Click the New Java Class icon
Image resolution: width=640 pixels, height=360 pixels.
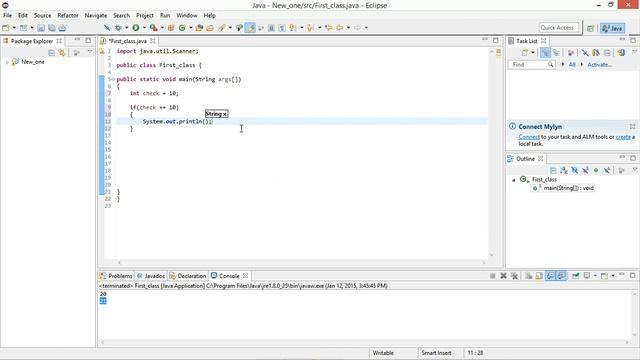click(x=182, y=28)
